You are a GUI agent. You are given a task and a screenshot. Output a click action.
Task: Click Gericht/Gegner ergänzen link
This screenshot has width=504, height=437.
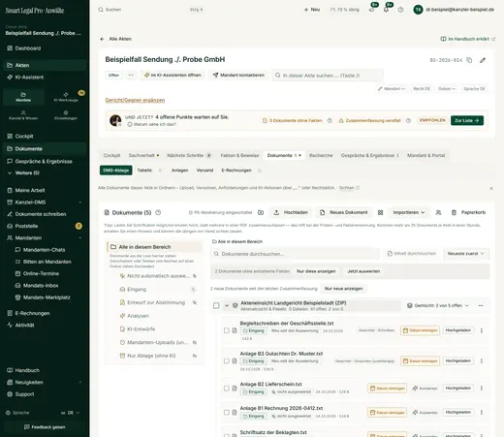pyautogui.click(x=135, y=100)
